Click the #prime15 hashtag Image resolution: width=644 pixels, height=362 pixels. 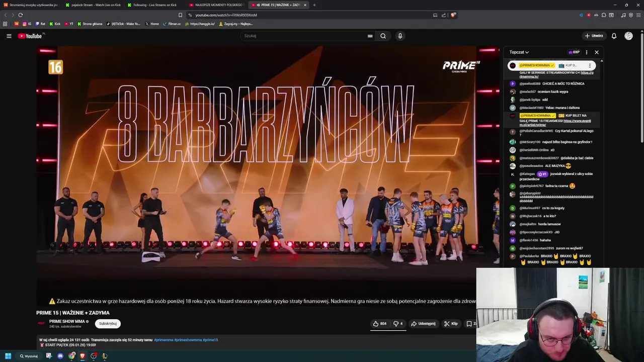click(x=210, y=340)
